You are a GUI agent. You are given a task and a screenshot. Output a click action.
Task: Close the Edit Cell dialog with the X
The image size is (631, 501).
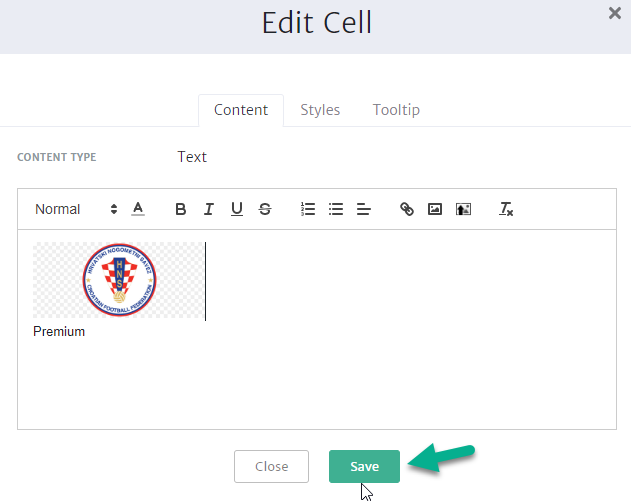point(615,13)
